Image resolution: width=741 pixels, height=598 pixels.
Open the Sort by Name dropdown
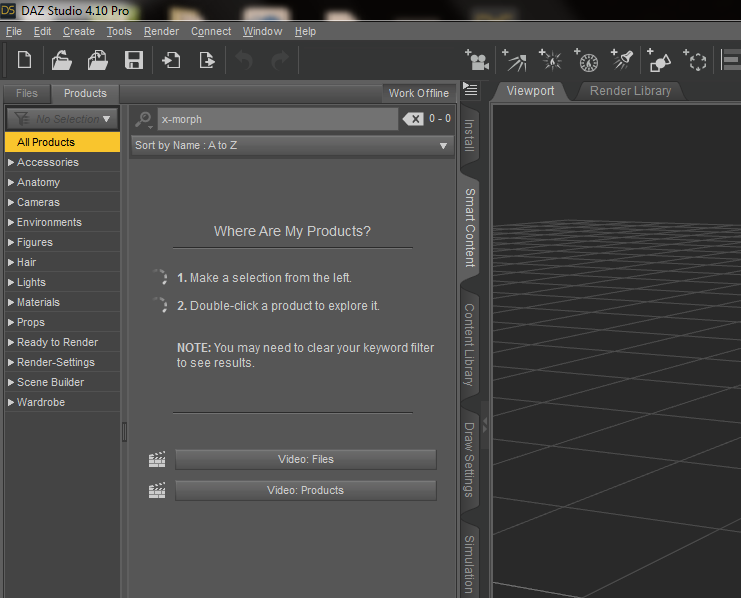tap(292, 146)
